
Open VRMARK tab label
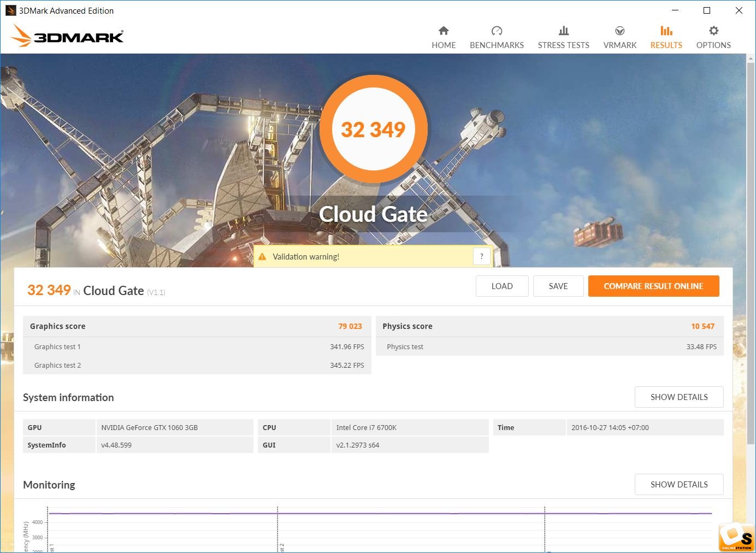[620, 45]
